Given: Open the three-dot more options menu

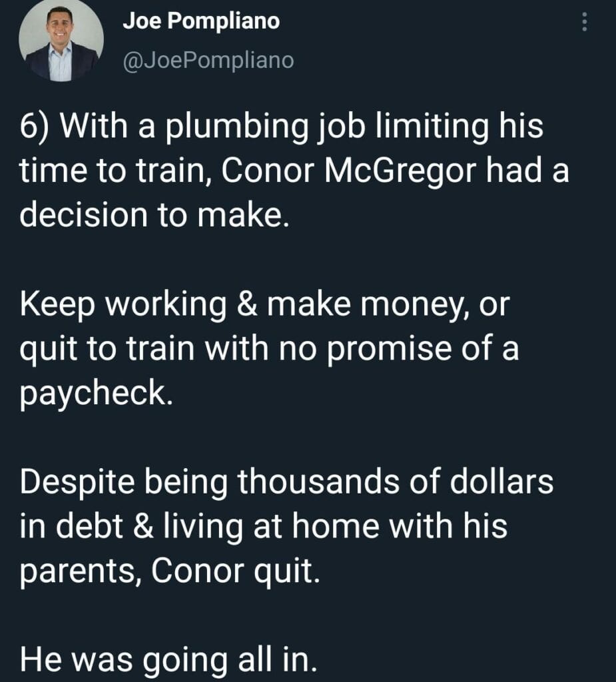Looking at the screenshot, I should click(585, 21).
